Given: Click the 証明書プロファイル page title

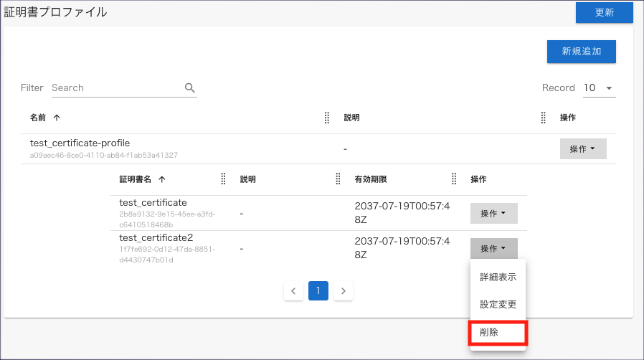Looking at the screenshot, I should coord(55,12).
